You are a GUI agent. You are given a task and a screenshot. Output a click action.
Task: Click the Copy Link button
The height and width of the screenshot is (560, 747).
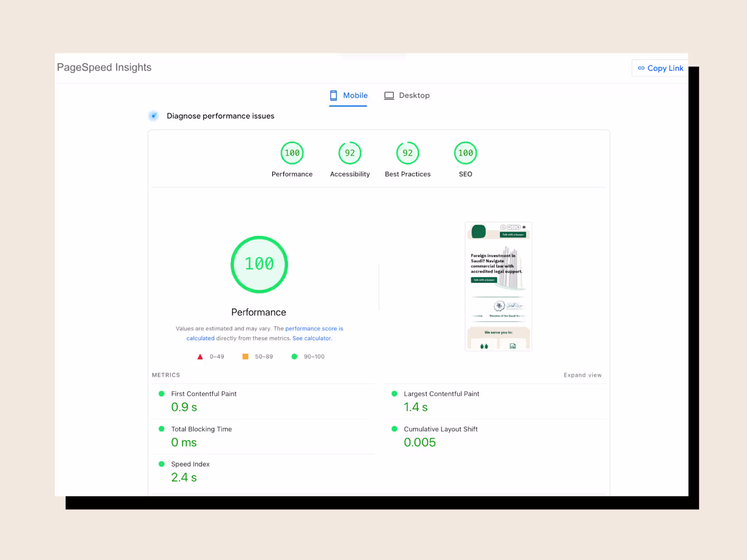coord(660,68)
